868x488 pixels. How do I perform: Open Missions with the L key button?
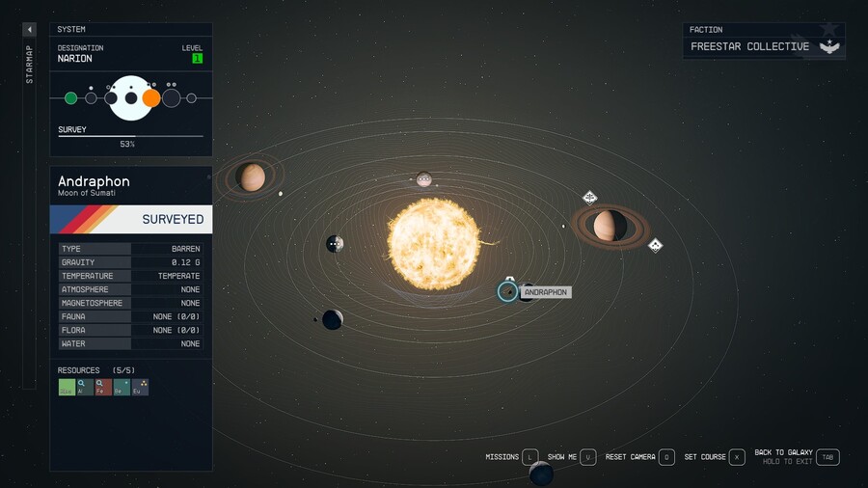coord(529,457)
